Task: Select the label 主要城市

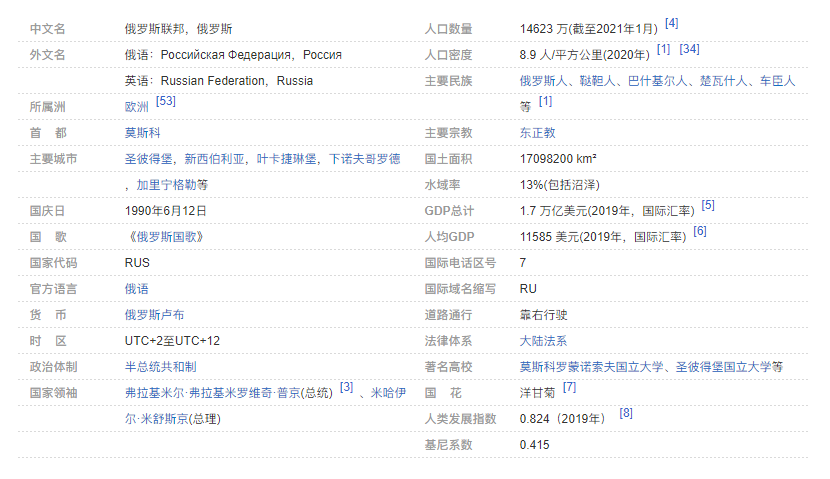Action: click(x=53, y=159)
